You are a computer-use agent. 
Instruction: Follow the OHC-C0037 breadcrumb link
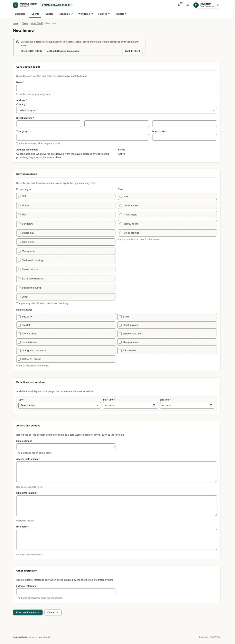[x=37, y=23]
